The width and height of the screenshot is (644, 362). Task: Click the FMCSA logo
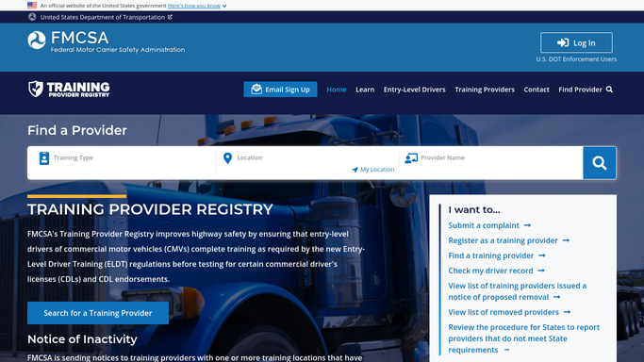(106, 41)
